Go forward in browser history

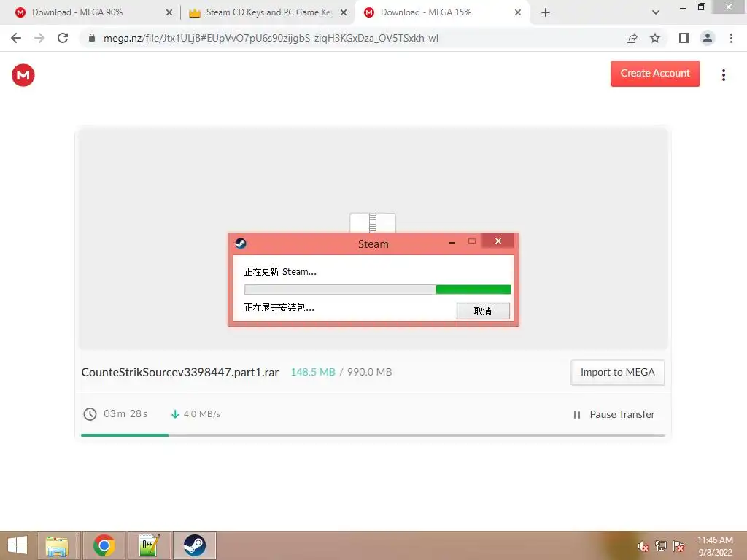39,38
